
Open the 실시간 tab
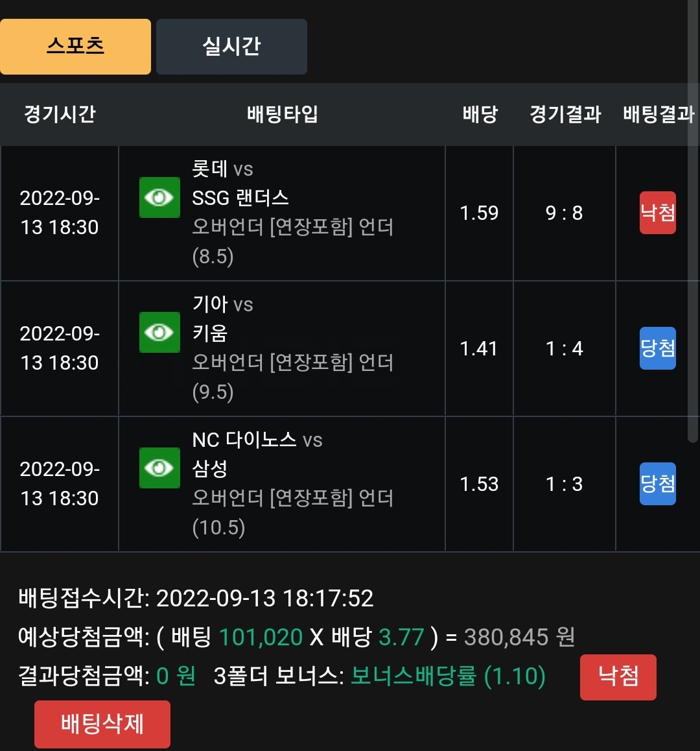tap(232, 47)
